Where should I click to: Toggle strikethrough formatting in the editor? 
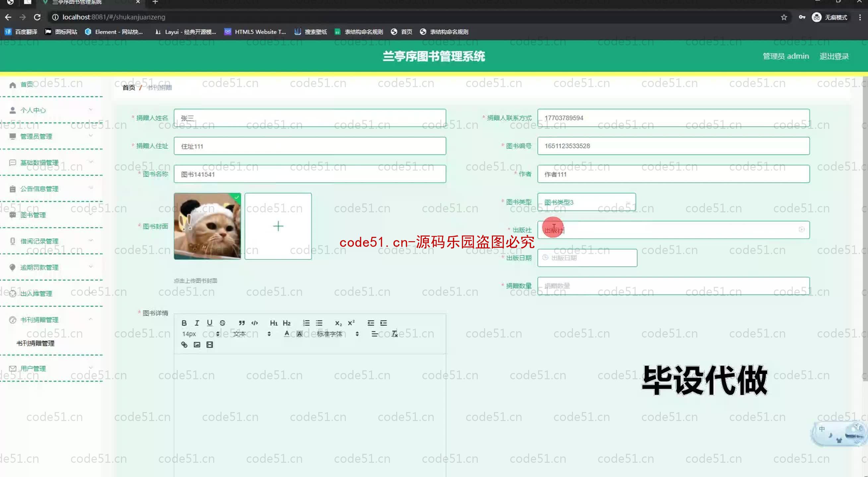[x=222, y=323]
